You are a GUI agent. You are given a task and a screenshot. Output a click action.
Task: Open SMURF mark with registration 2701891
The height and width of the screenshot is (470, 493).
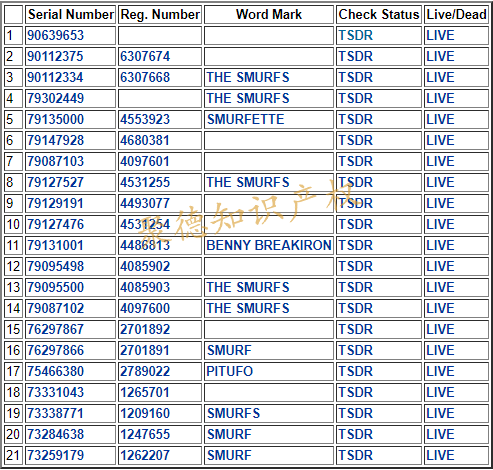click(229, 350)
